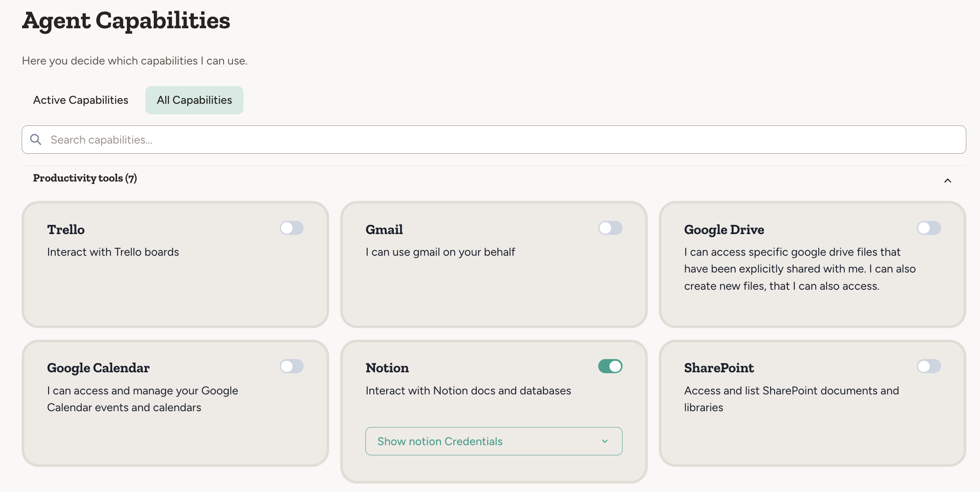
Task: Enable the Trello capability toggle
Action: [x=292, y=228]
